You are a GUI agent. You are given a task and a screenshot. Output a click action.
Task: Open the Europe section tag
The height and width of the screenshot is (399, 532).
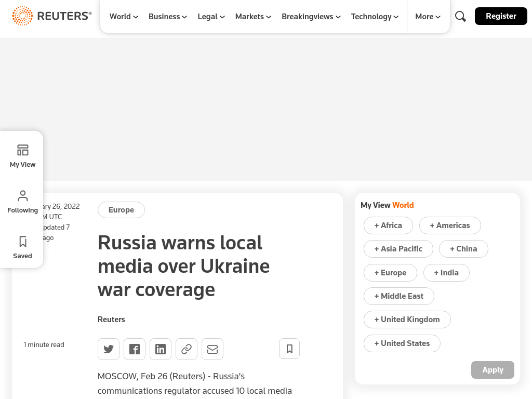pos(121,210)
